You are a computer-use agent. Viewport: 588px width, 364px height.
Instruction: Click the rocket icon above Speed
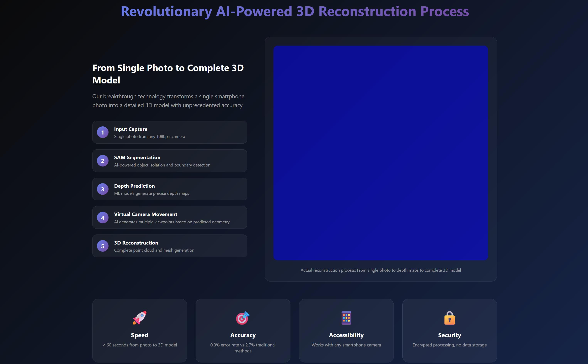[x=139, y=318]
